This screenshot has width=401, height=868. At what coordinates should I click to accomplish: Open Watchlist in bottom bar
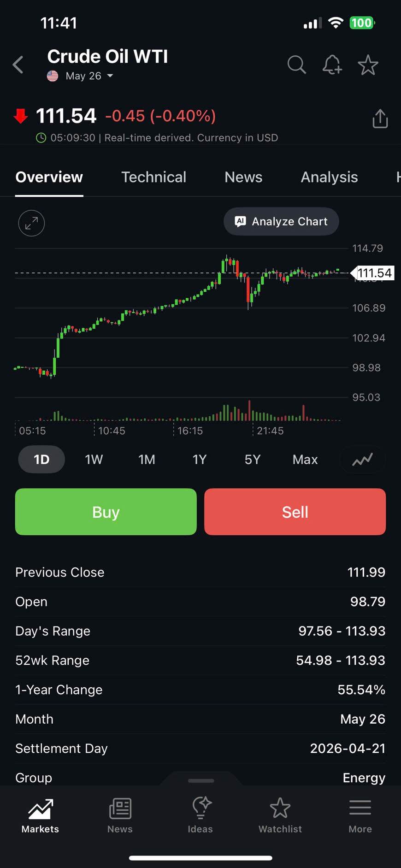pyautogui.click(x=280, y=815)
